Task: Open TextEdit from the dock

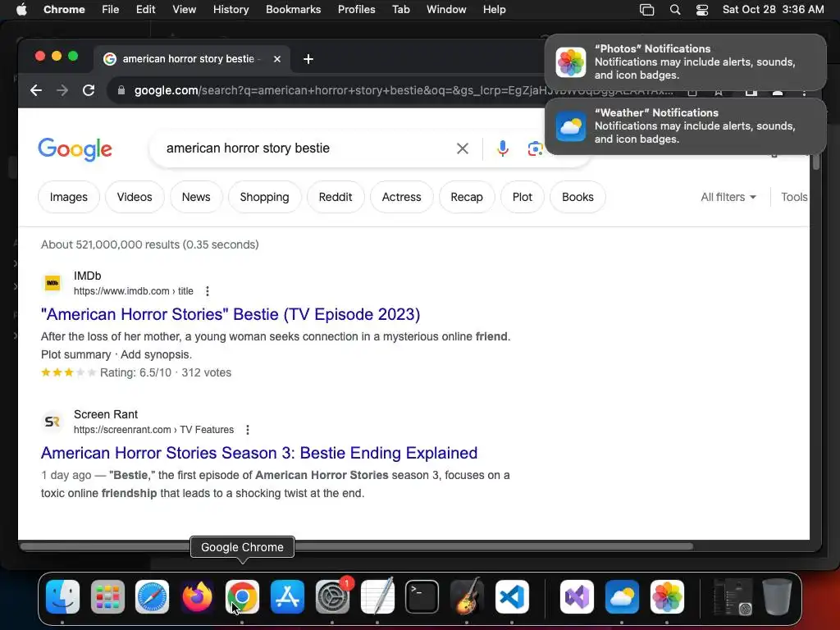Action: [377, 596]
